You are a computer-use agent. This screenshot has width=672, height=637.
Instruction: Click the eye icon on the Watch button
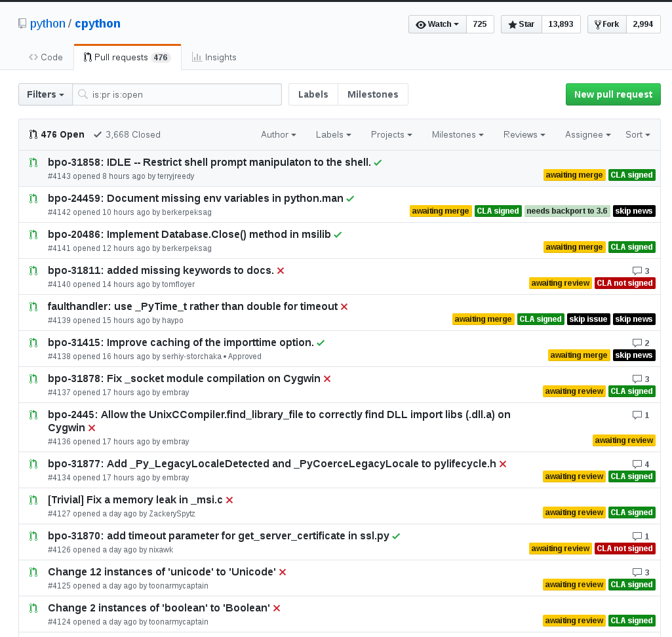point(421,24)
